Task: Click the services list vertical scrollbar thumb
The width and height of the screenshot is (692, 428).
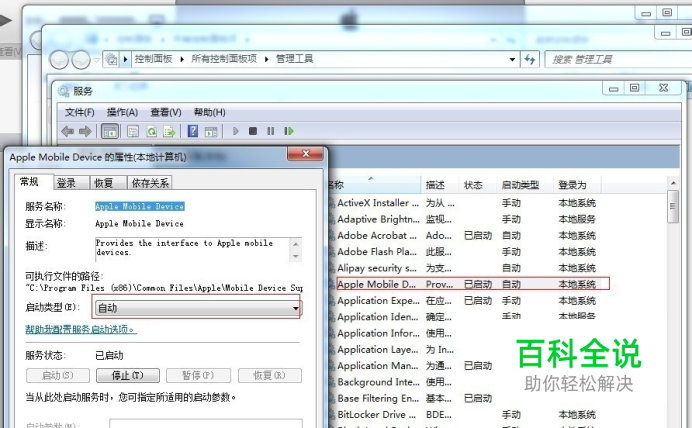Action: (673, 206)
